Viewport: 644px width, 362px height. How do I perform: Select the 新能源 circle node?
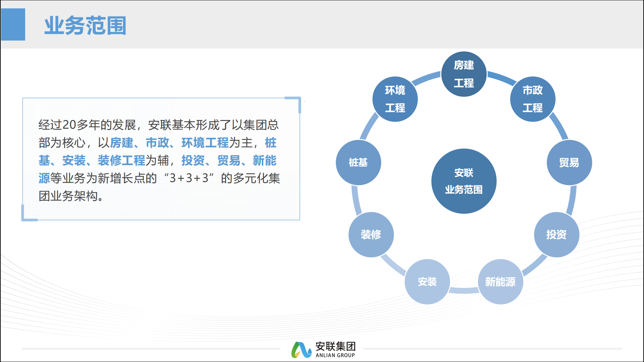(x=500, y=282)
